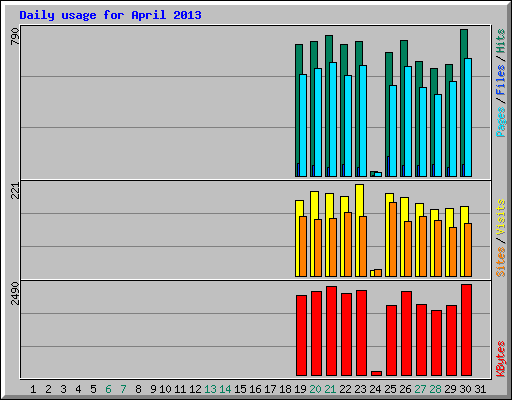Click day 14 on the date axis
The height and width of the screenshot is (400, 512).
[225, 389]
